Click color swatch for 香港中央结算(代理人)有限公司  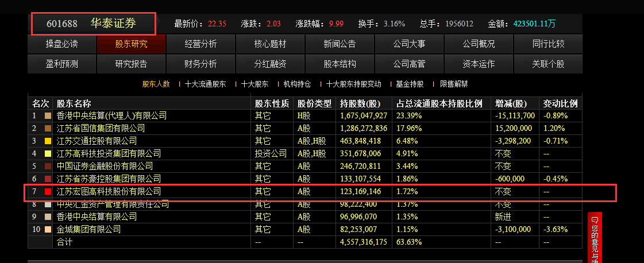coord(48,116)
